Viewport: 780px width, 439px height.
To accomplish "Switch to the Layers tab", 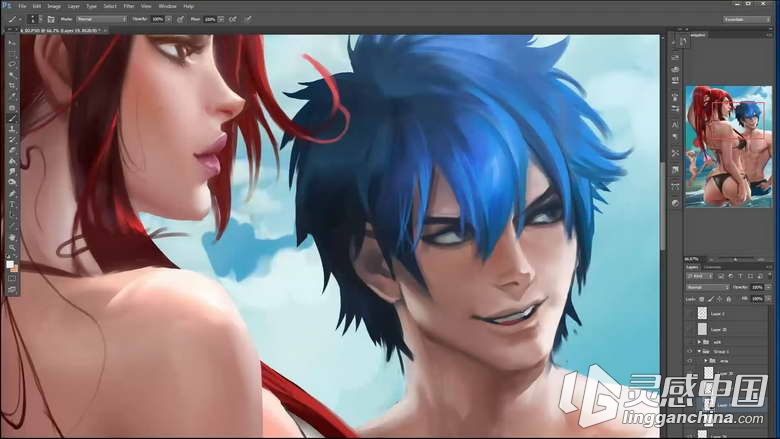I will [693, 267].
